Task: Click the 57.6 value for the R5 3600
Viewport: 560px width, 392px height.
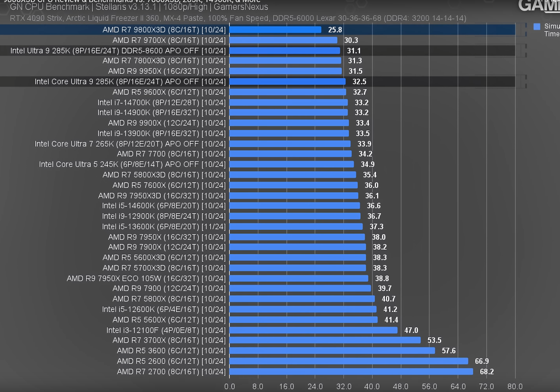Action: (449, 351)
